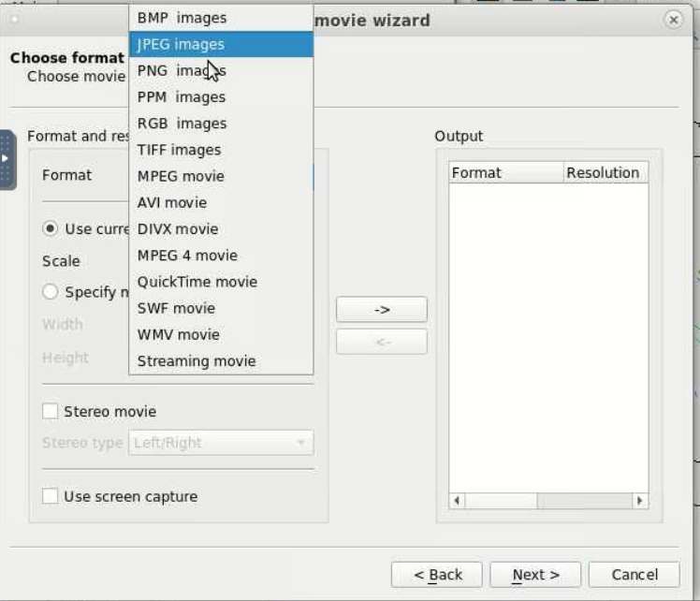
Task: Cancel the movie wizard
Action: coord(634,575)
